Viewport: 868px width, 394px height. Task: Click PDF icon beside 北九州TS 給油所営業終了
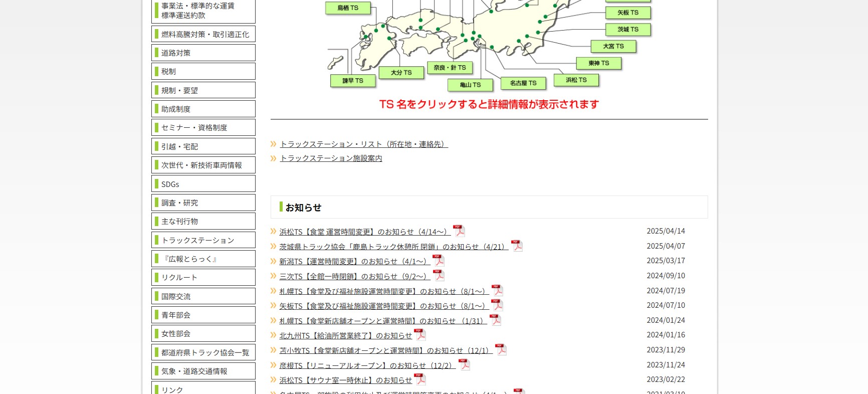(x=420, y=335)
